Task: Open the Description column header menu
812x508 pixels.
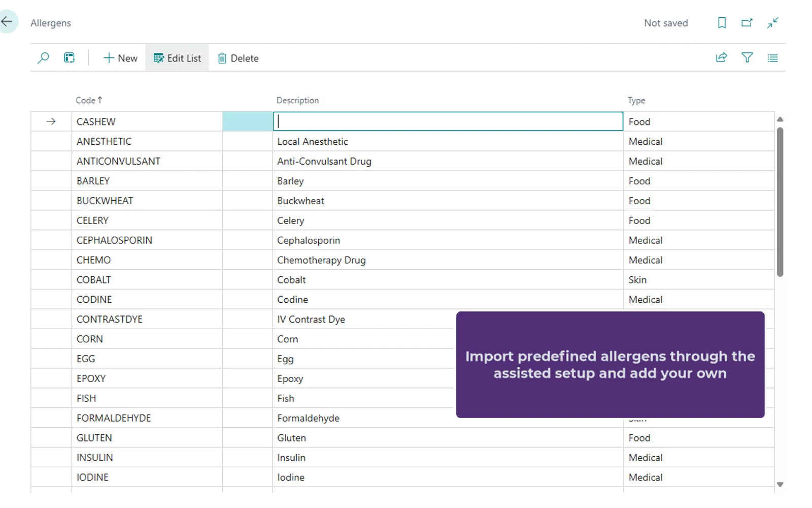Action: tap(298, 100)
